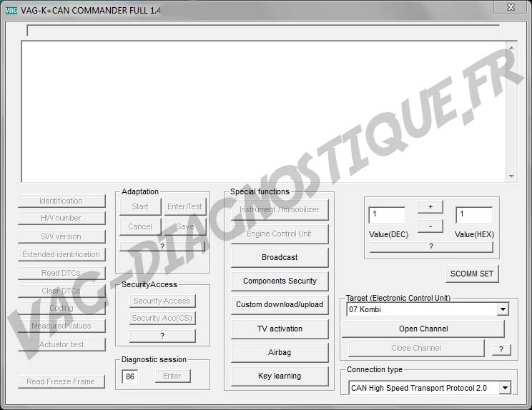Open help for the SecurityAccess group

click(162, 336)
